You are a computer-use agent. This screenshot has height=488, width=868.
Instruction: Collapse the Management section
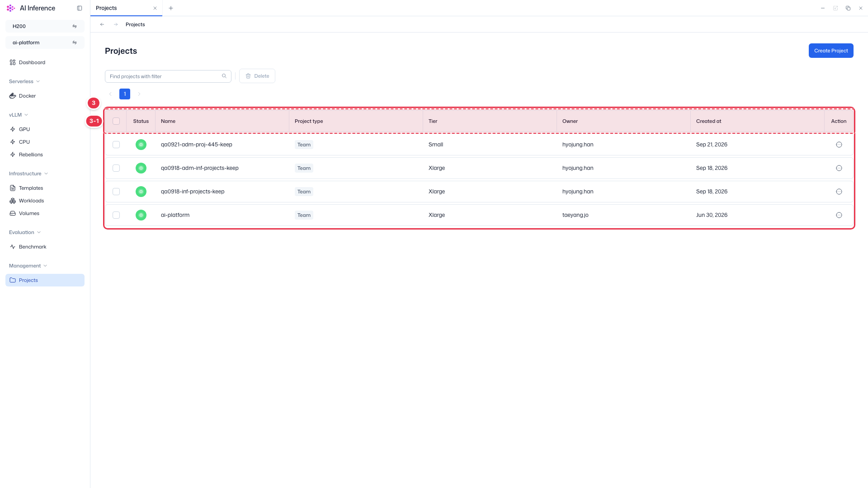pos(28,266)
